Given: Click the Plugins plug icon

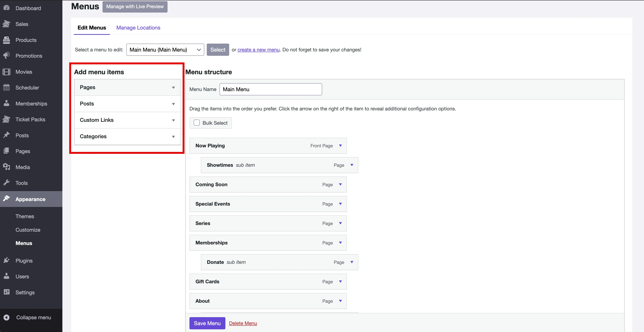Looking at the screenshot, I should pos(6,260).
